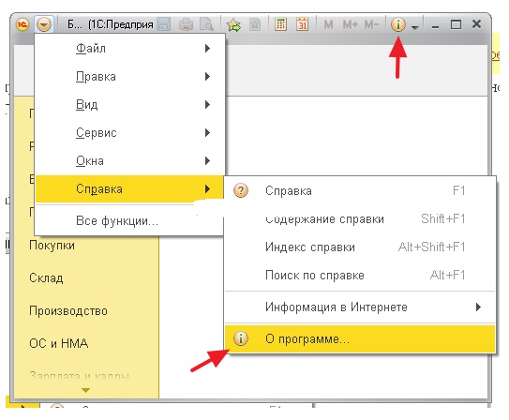Expand the Вид submenu arrow

point(208,104)
